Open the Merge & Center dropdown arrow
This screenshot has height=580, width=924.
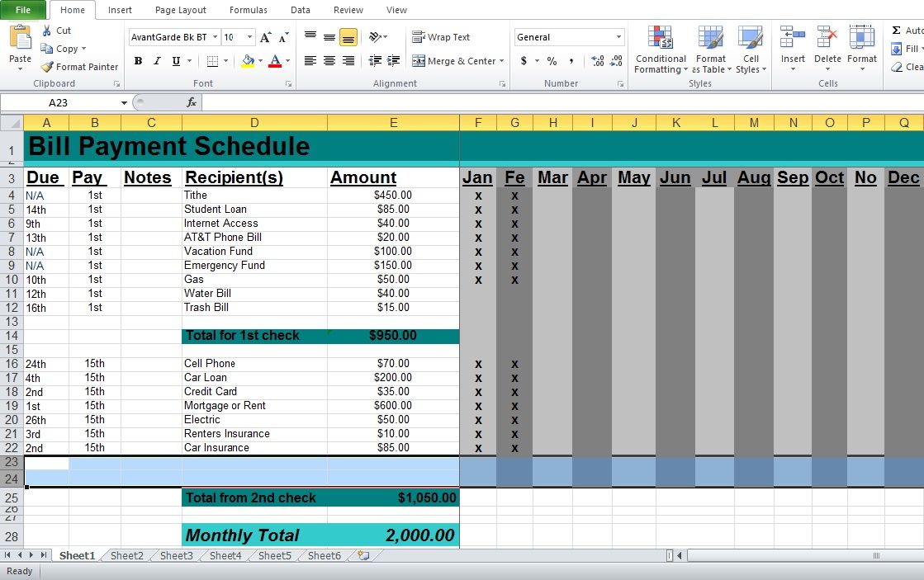pyautogui.click(x=503, y=61)
